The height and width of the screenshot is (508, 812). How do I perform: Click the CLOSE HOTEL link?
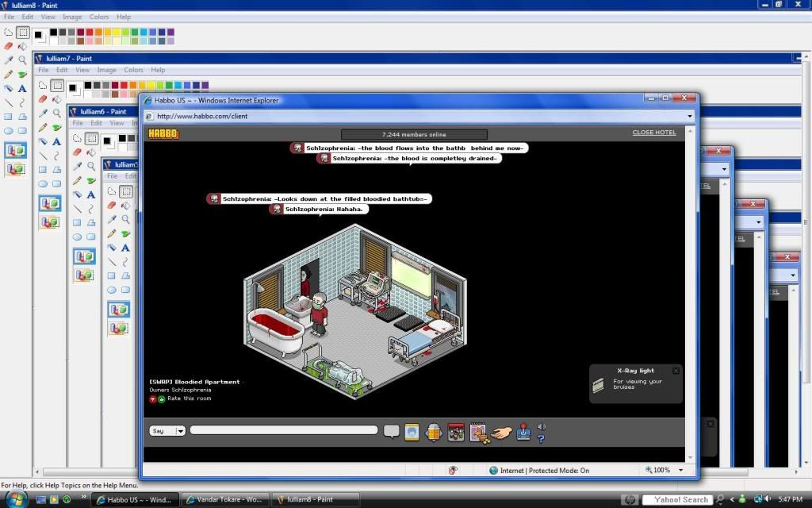[653, 133]
